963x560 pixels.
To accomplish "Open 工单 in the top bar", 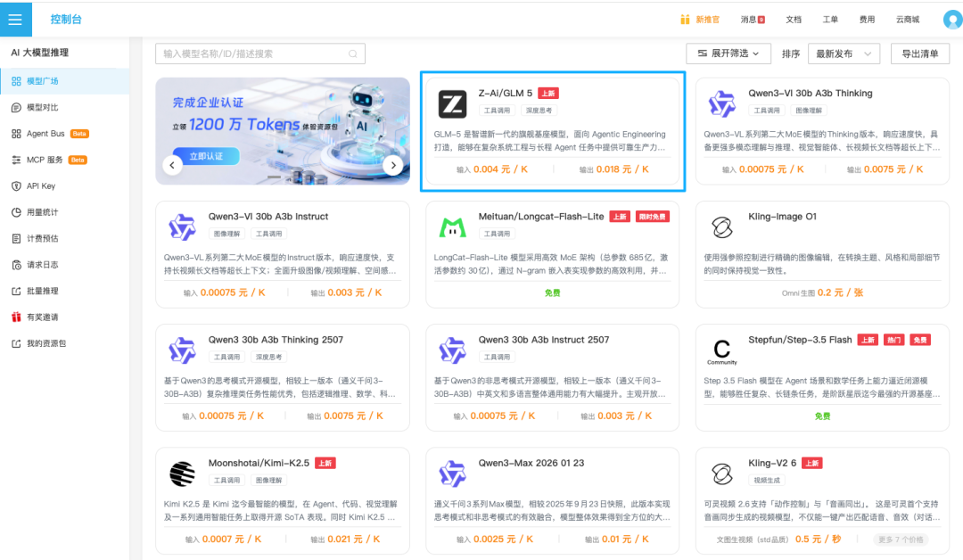I will click(830, 20).
